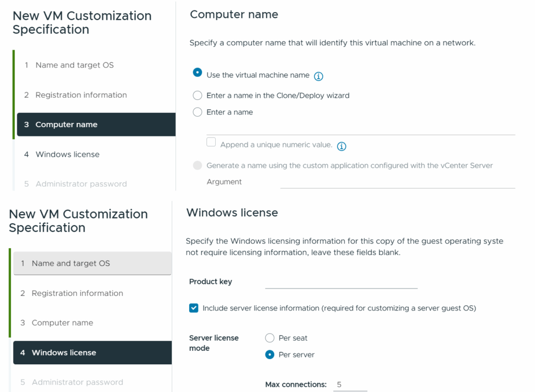535x392 pixels.
Task: Open info icon beside Use the virtual machine name
Action: pos(318,76)
